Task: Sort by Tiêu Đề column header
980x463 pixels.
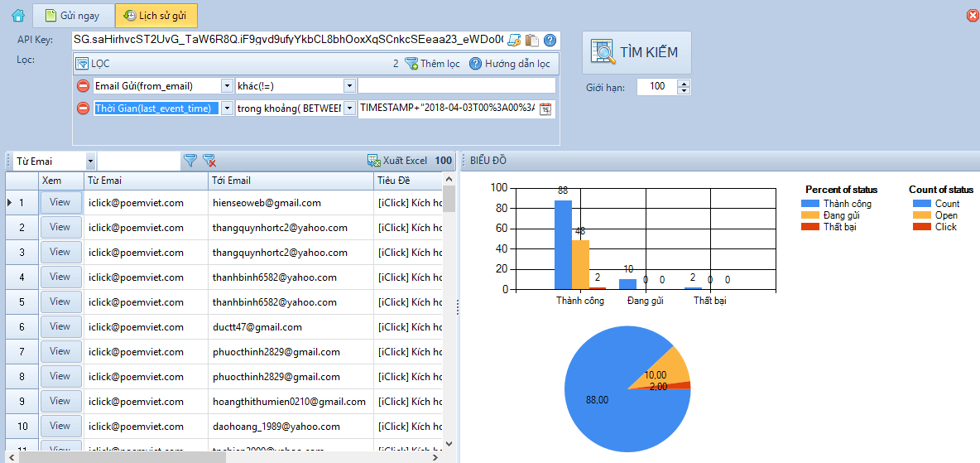Action: (408, 181)
